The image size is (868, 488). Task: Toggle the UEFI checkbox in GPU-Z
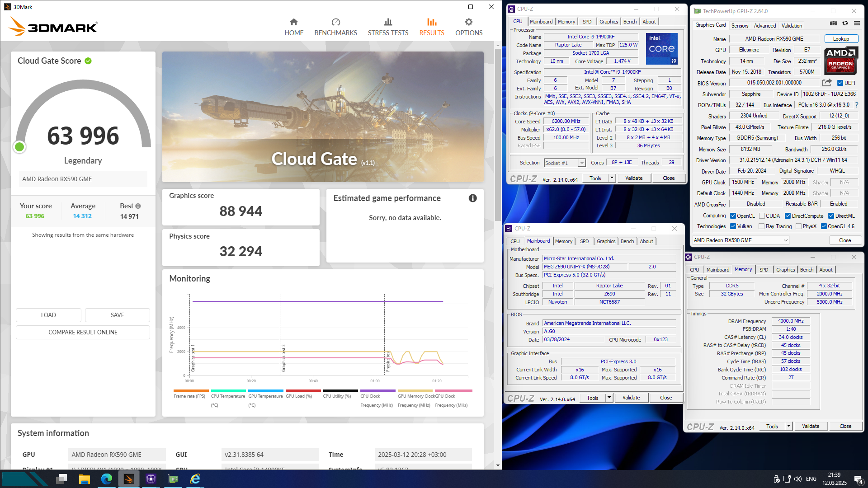(x=840, y=83)
